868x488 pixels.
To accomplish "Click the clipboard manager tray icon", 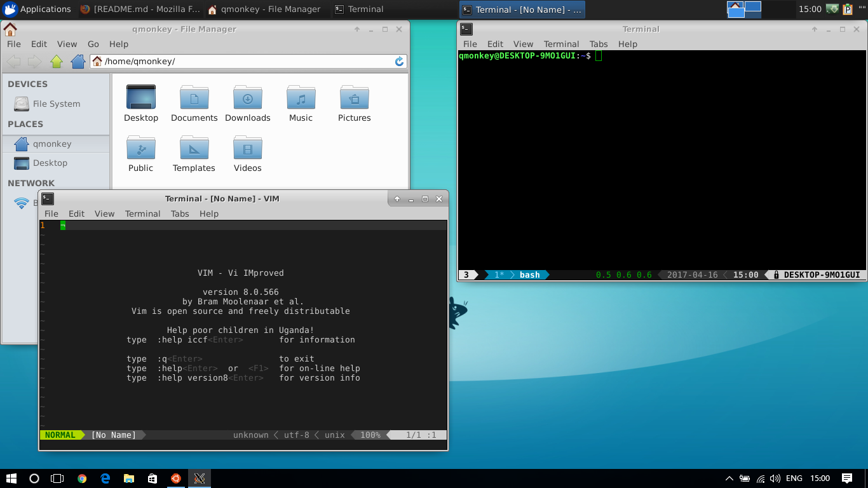I will point(848,9).
